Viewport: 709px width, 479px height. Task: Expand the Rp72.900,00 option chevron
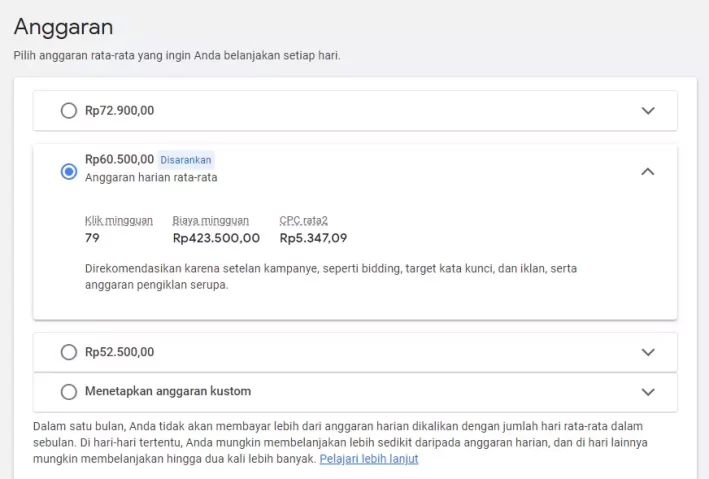[648, 111]
